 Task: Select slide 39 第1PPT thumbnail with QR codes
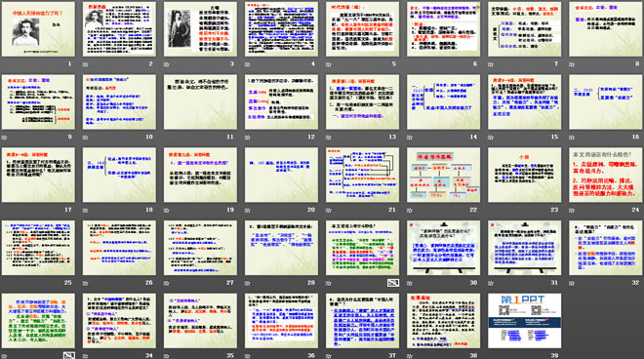[x=525, y=321]
